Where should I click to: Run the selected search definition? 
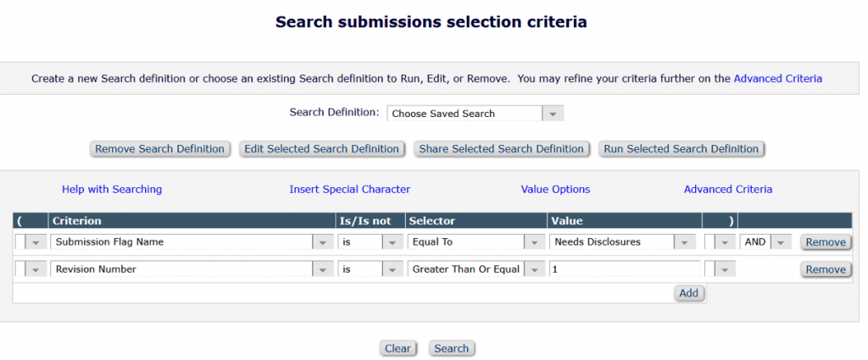pos(681,149)
